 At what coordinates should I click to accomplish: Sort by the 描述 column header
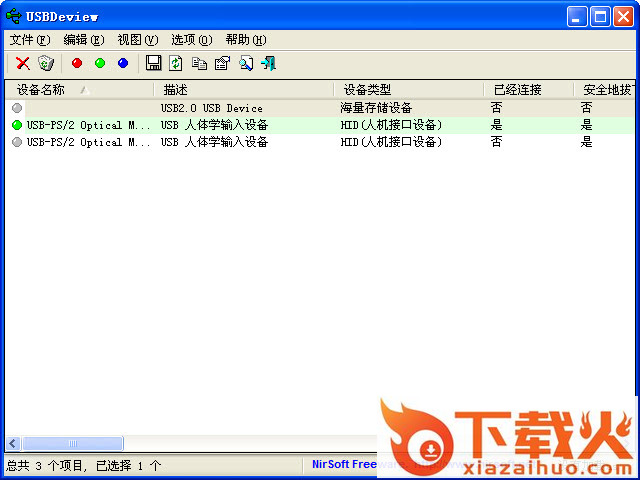pos(244,90)
